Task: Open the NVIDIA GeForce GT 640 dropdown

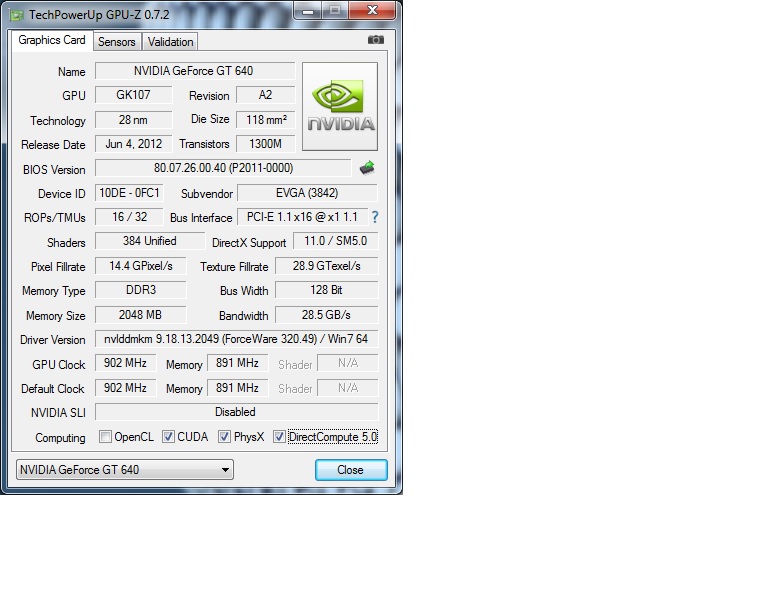Action: [x=125, y=470]
